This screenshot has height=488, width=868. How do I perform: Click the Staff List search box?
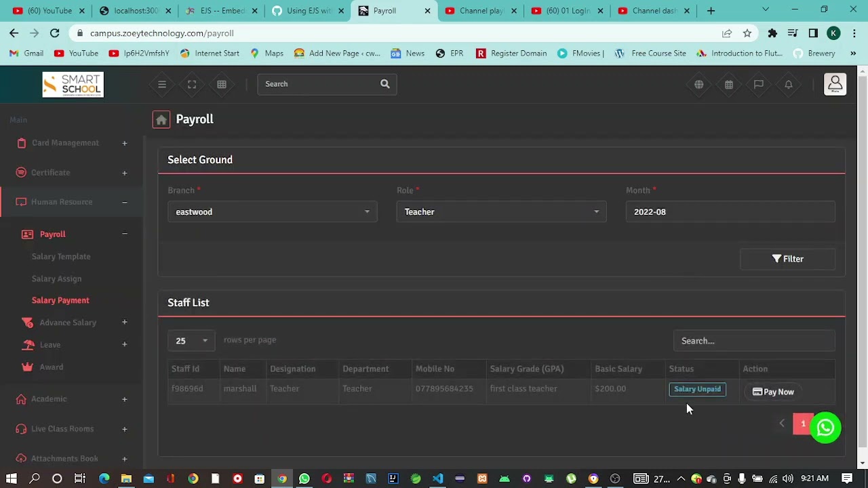coord(754,341)
